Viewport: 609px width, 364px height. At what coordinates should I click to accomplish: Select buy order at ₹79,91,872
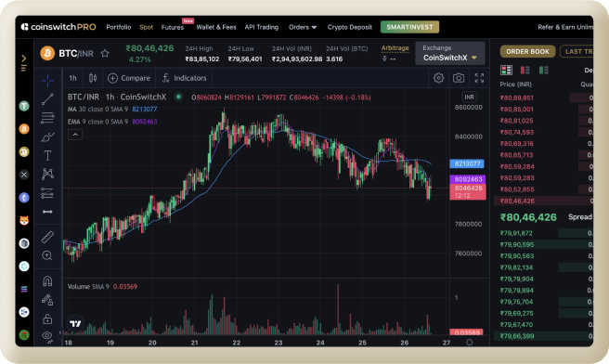(x=543, y=233)
